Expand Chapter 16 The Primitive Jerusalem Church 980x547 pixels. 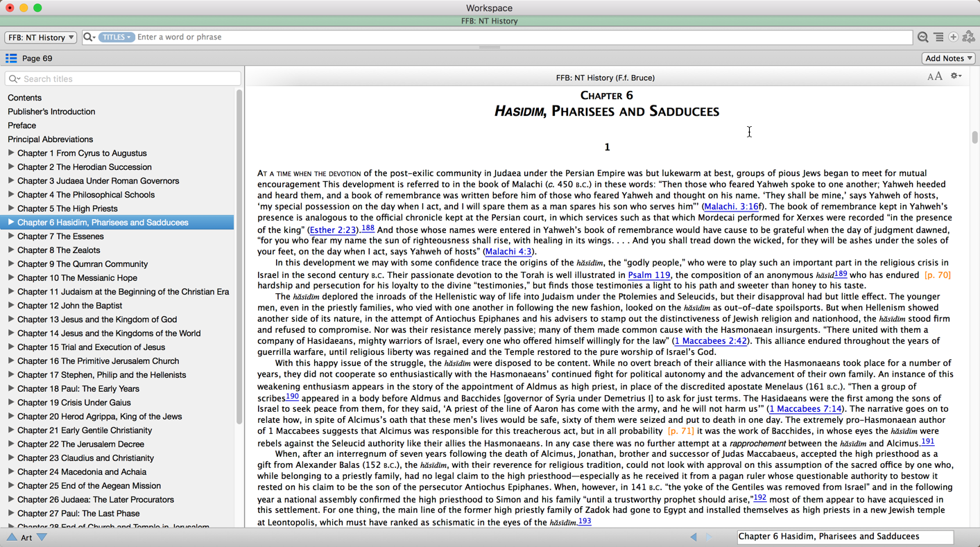click(x=11, y=361)
